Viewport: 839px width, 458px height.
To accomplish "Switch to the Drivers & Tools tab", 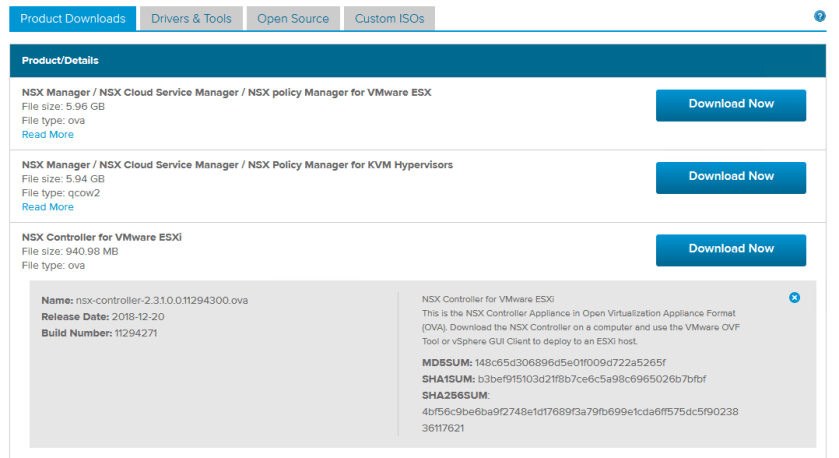I will pos(191,19).
